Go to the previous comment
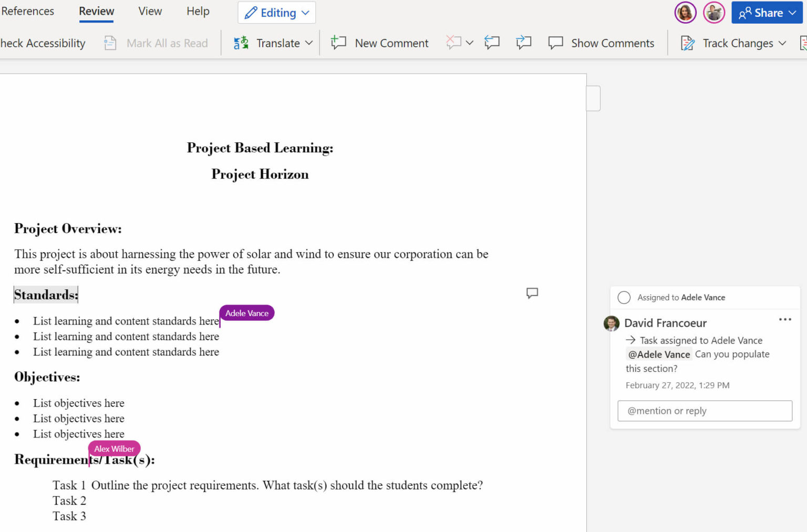 click(492, 43)
